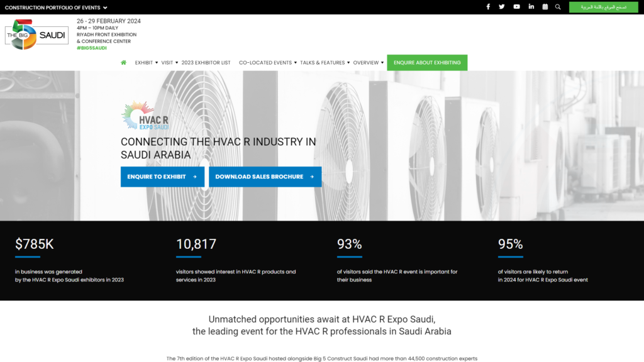Go to homepage via green home icon
The image size is (644, 362).
pos(124,62)
